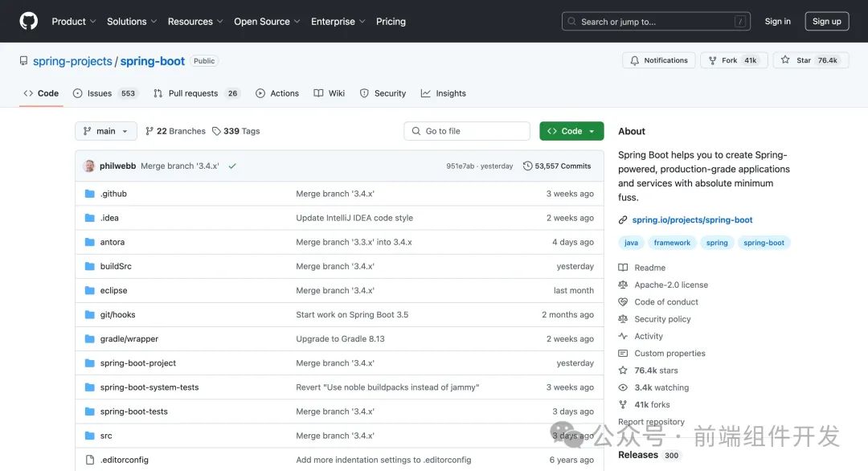868x471 pixels.
Task: Expand the green Code button dropdown
Action: coord(571,131)
